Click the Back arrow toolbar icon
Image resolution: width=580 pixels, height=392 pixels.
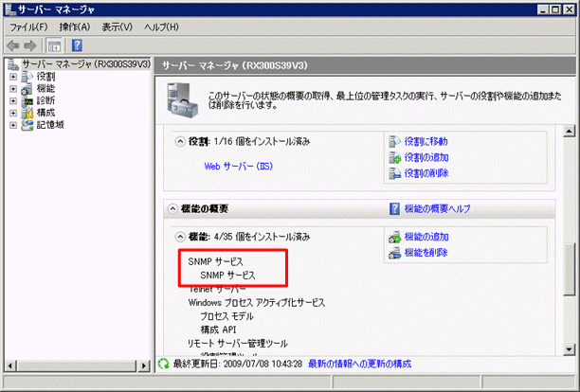pos(13,45)
